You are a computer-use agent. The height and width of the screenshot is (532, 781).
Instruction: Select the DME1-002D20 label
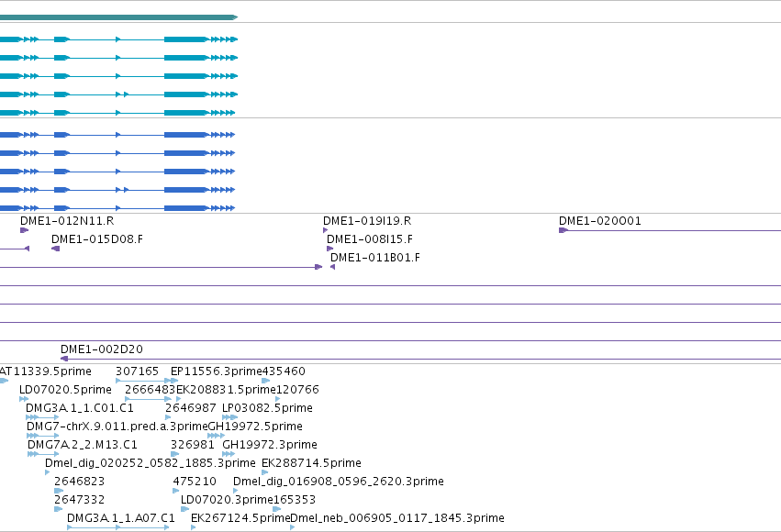pyautogui.click(x=102, y=349)
